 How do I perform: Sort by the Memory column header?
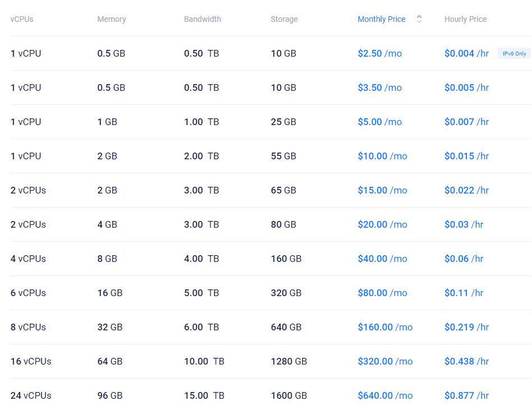[112, 19]
